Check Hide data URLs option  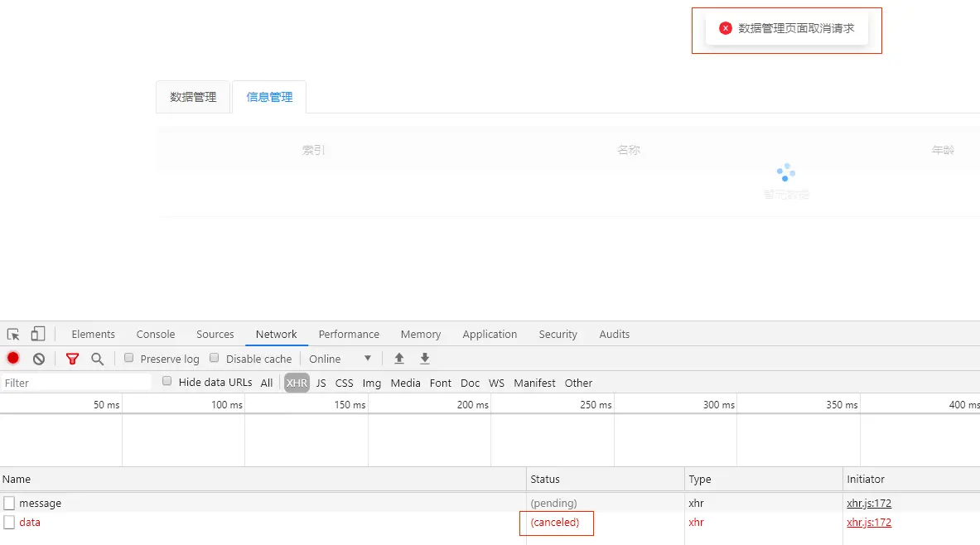pyautogui.click(x=167, y=381)
